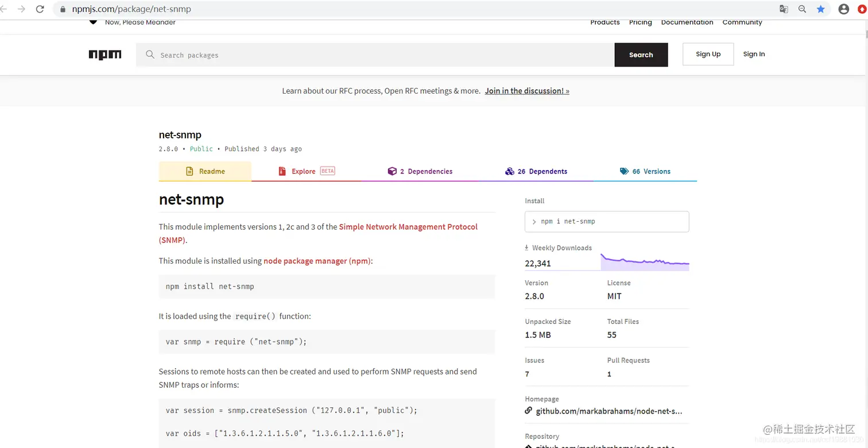This screenshot has width=868, height=448.
Task: Click the homepage link chain icon
Action: 528,411
